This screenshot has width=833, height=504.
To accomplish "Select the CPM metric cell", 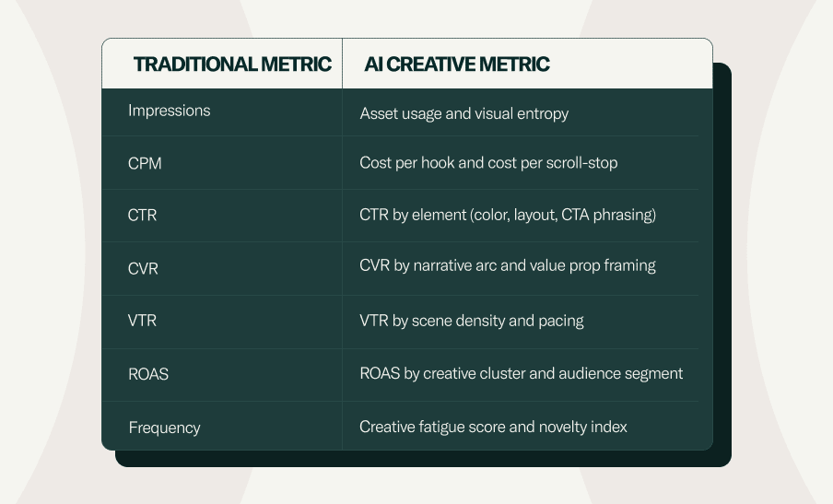I will coord(145,163).
